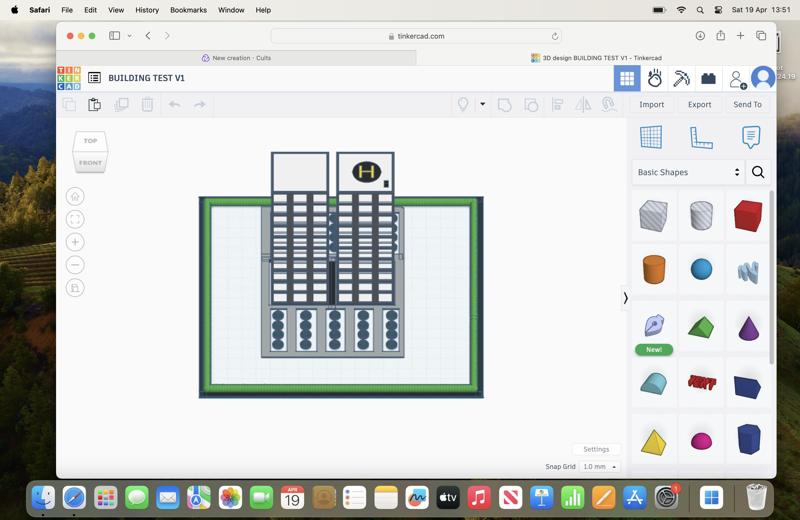This screenshot has width=800, height=520.
Task: Select the purple Cone shape
Action: 748,328
